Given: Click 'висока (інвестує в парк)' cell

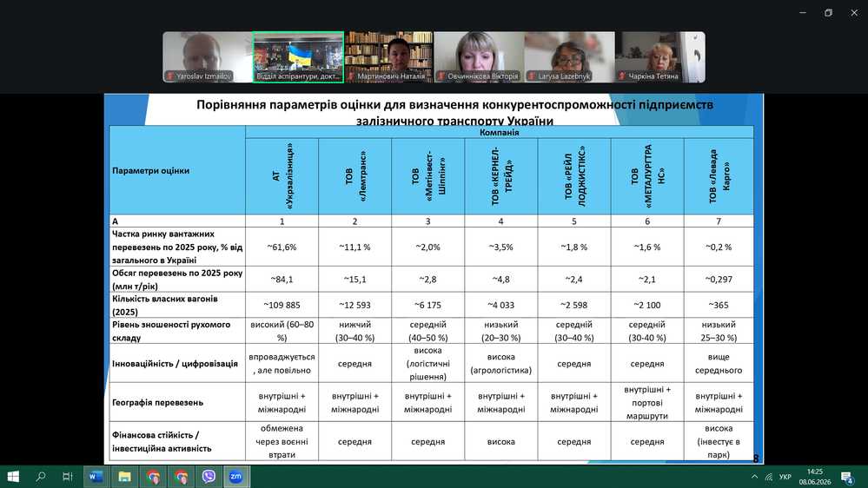Looking at the screenshot, I should pyautogui.click(x=719, y=441).
